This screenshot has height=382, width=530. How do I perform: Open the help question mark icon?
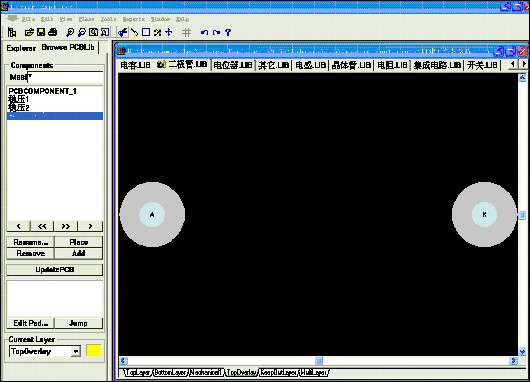coord(228,32)
